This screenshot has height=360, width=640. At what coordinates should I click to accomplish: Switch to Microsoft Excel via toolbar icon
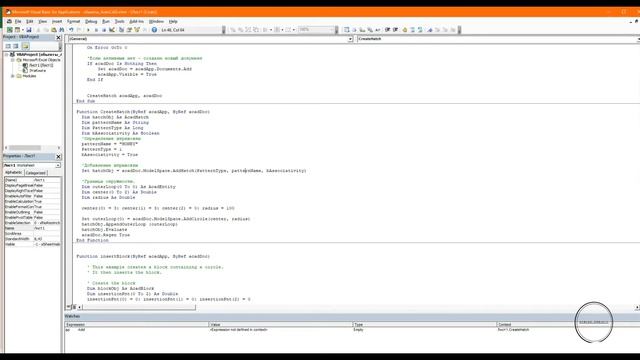[x=10, y=30]
